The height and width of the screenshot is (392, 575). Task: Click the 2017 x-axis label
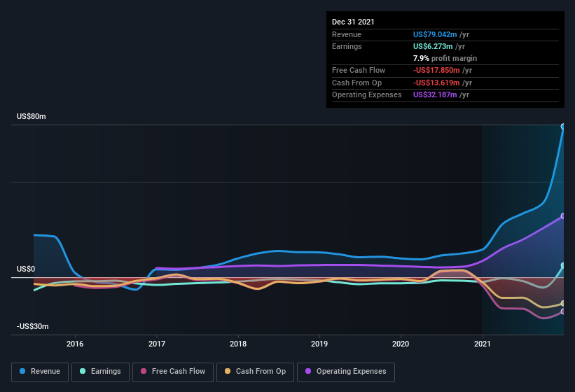pyautogui.click(x=157, y=344)
